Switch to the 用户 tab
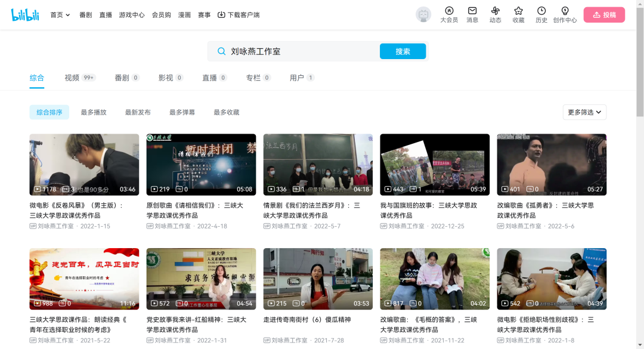644x349 pixels. click(x=297, y=78)
